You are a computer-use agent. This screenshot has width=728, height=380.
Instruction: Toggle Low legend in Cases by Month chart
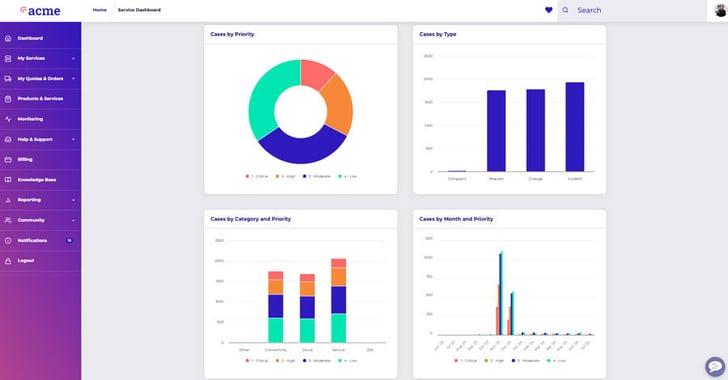coord(556,360)
